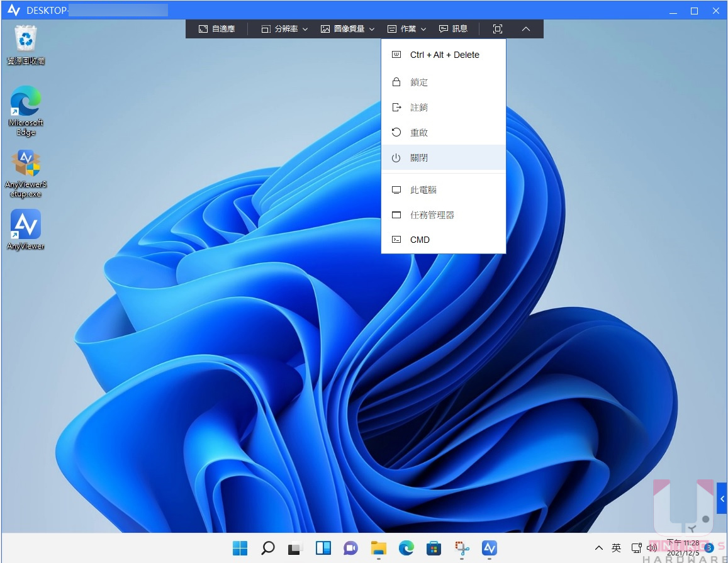
Task: Open the network status tray icon
Action: pos(637,548)
